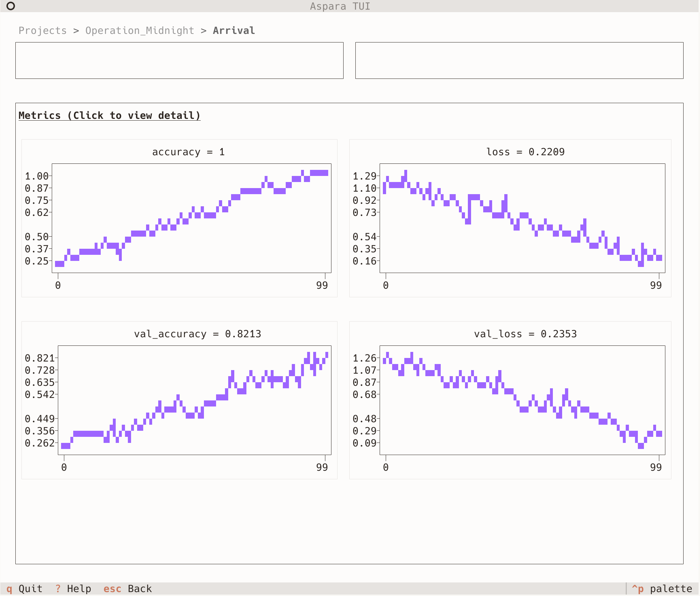This screenshot has width=700, height=596.
Task: Click the circle icon in title bar
Action: [x=11, y=6]
